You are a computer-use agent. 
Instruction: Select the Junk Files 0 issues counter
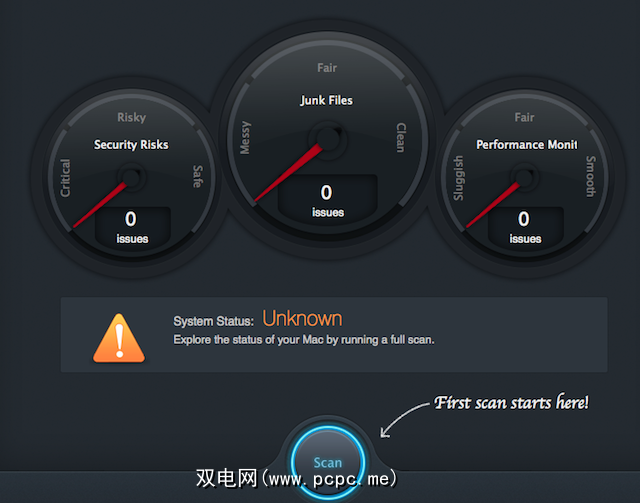(327, 200)
